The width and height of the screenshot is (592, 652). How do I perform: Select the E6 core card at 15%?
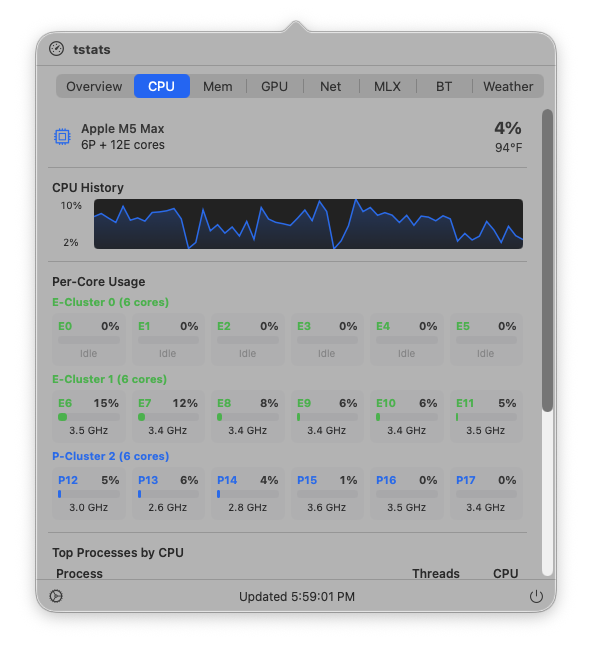point(89,416)
